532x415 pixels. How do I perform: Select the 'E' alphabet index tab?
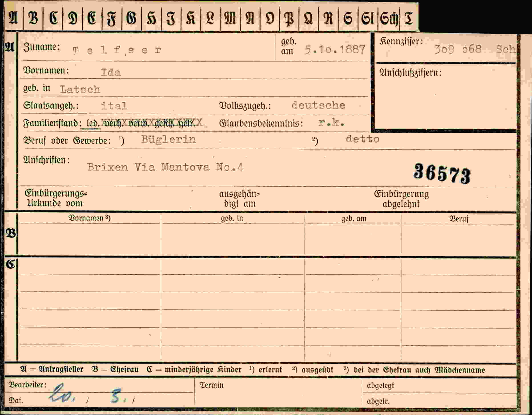tap(92, 18)
